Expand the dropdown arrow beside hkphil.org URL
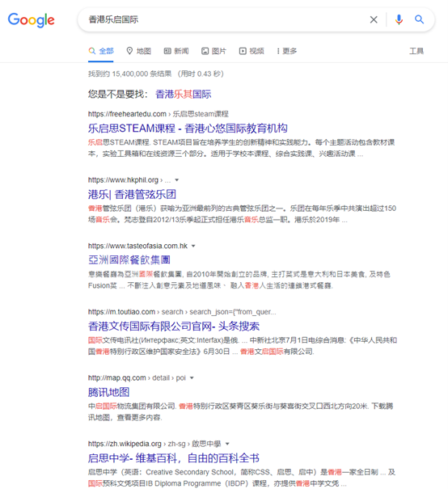 coord(177,180)
